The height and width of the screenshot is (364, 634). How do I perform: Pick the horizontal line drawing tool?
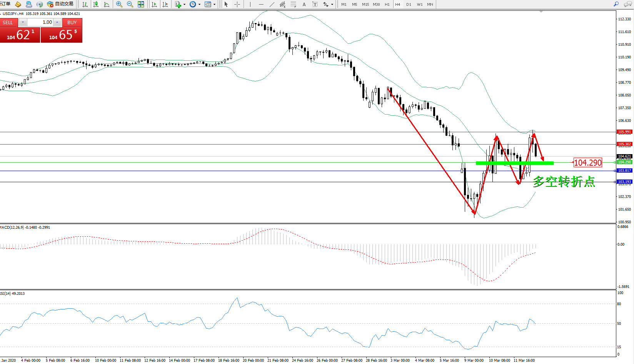(261, 4)
